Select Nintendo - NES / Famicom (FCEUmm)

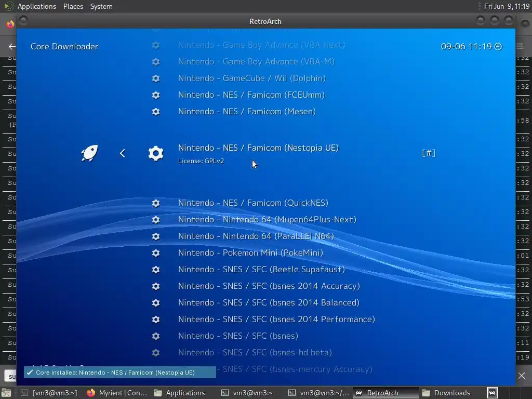click(251, 95)
